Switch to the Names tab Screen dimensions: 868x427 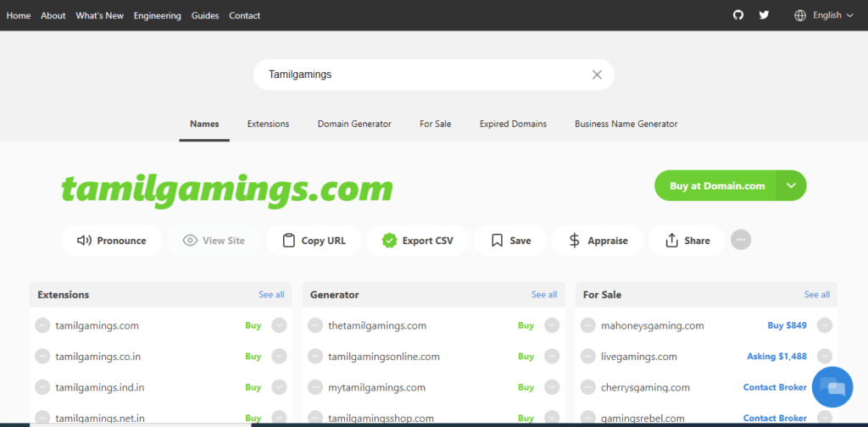click(204, 124)
